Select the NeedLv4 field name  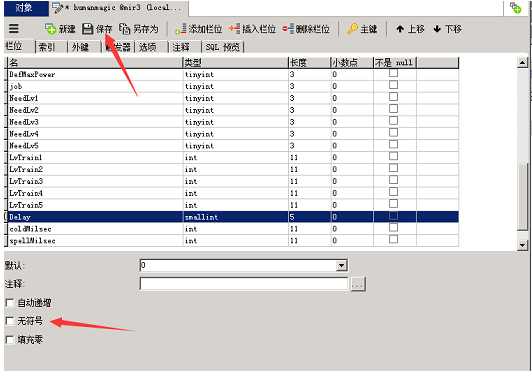tap(24, 134)
